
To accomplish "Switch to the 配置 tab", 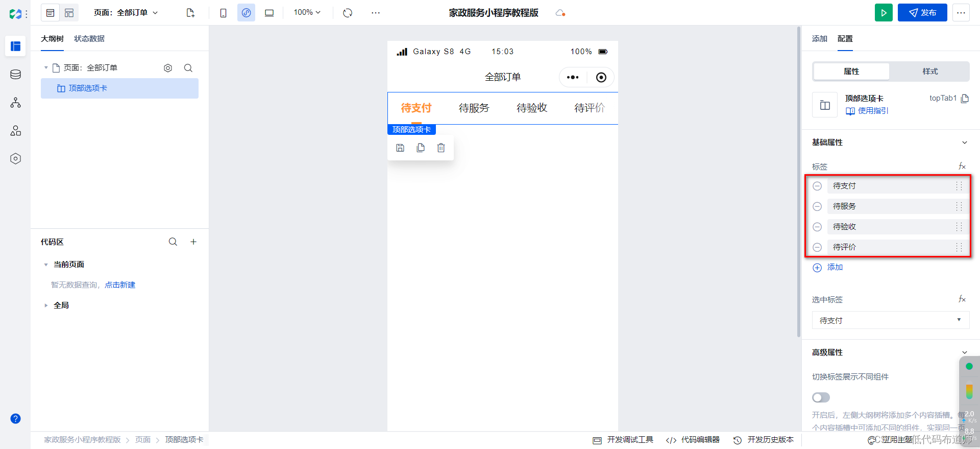I will click(x=845, y=39).
